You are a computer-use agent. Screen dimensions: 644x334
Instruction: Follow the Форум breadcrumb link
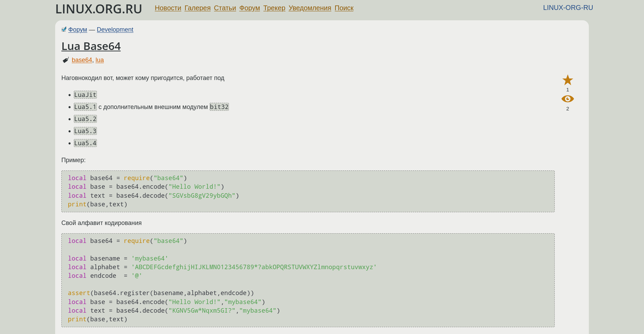77,30
